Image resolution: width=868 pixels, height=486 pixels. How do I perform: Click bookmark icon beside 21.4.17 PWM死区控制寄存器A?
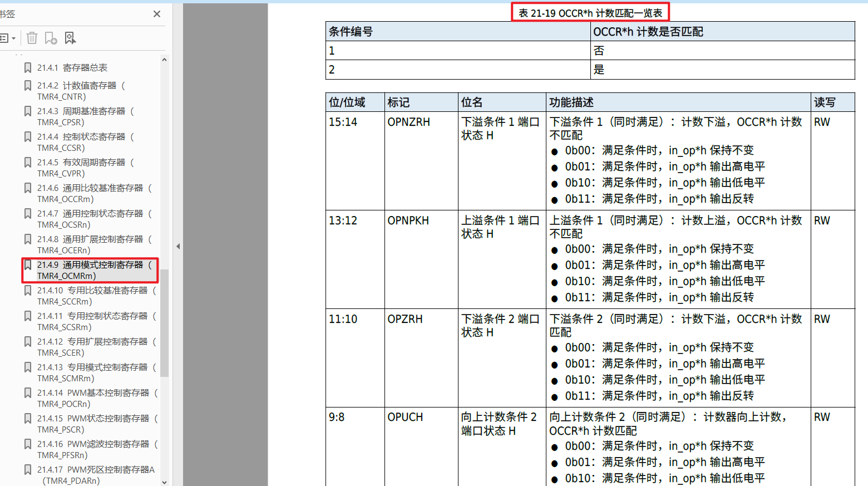(28, 469)
